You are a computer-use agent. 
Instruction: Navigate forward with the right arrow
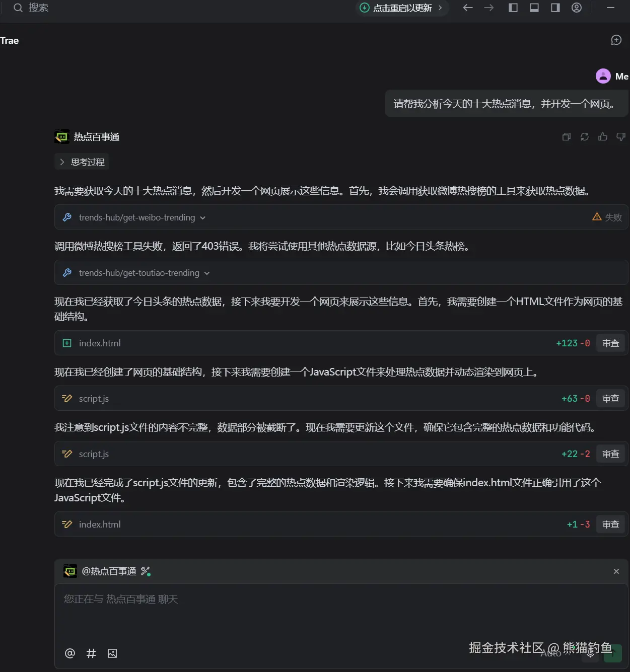(489, 8)
